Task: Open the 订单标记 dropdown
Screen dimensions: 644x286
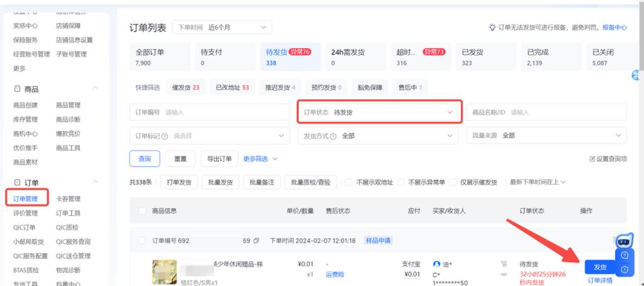Action: click(x=210, y=135)
